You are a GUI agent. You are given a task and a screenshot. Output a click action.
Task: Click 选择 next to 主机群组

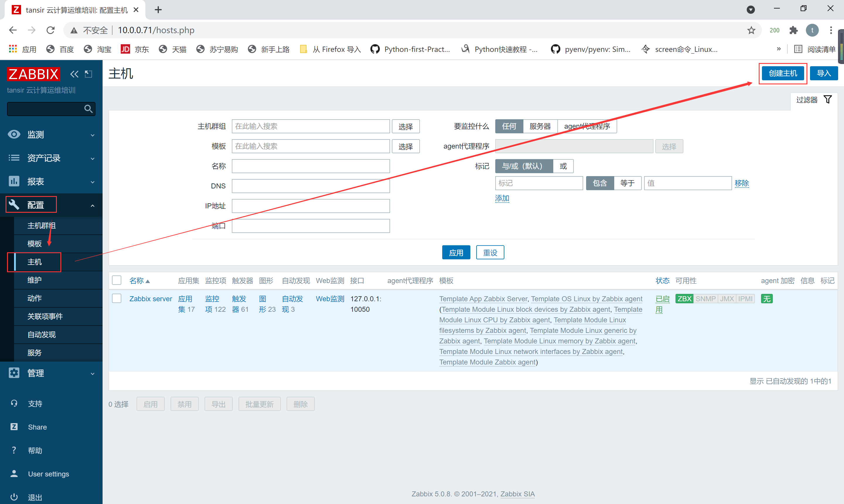tap(406, 126)
